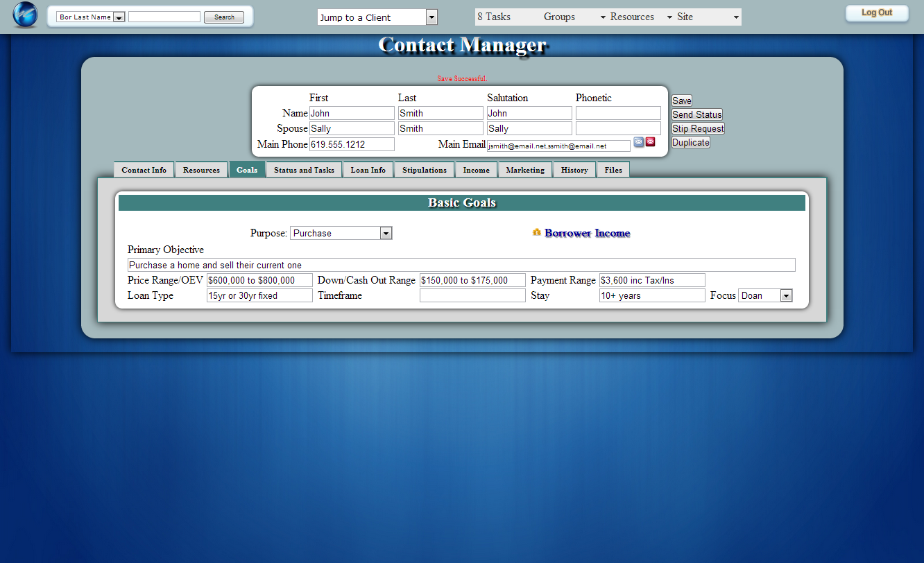This screenshot has height=563, width=924.
Task: Open the Stipulations tab
Action: (x=425, y=170)
